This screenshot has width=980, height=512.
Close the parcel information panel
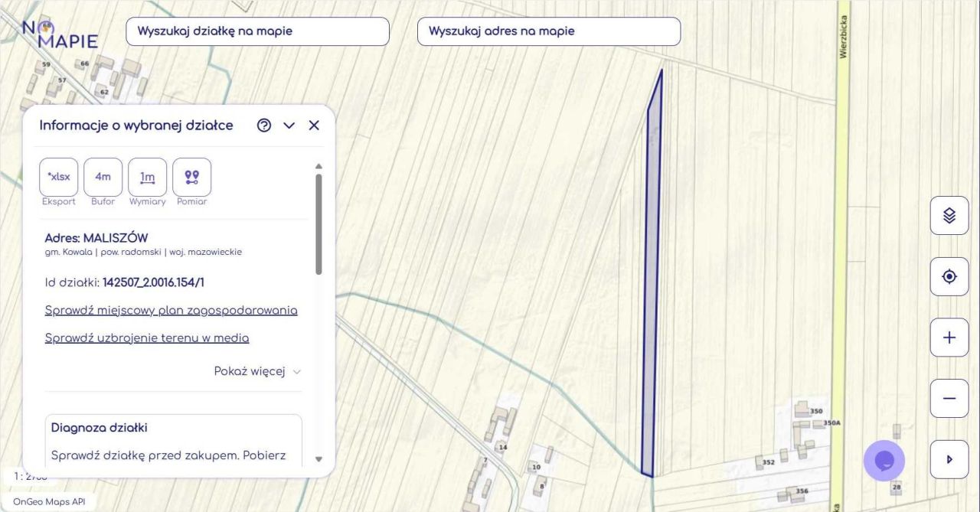click(314, 126)
